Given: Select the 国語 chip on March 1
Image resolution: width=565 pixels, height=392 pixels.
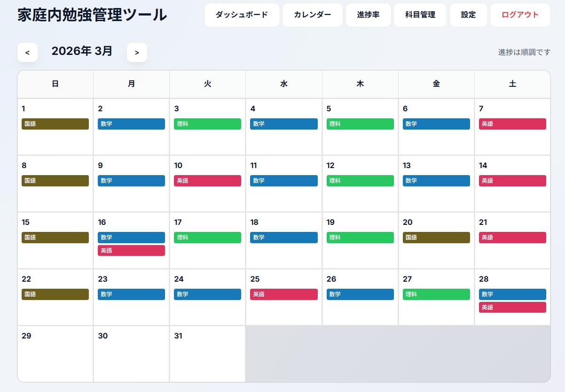Looking at the screenshot, I should (55, 124).
